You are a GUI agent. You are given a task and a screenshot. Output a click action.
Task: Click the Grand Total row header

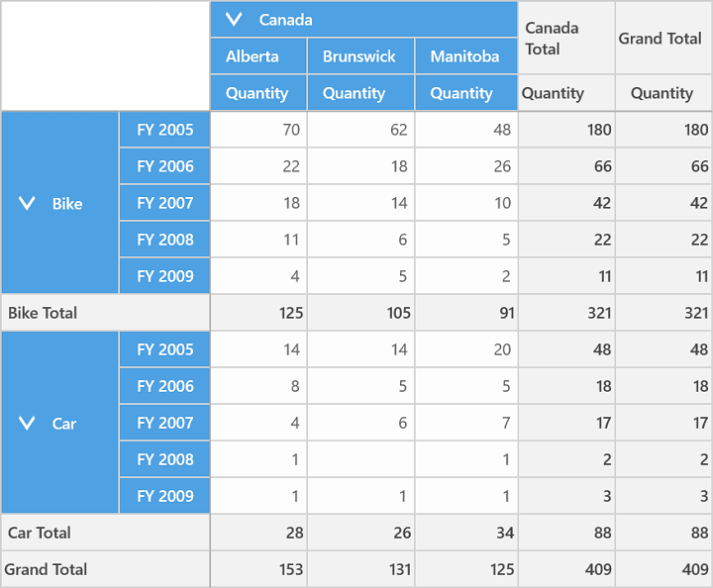click(106, 569)
